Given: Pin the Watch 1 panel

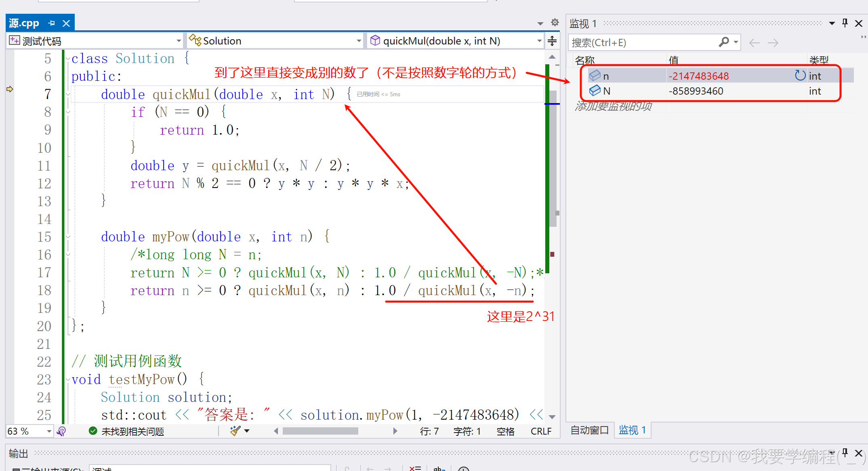Looking at the screenshot, I should tap(845, 23).
